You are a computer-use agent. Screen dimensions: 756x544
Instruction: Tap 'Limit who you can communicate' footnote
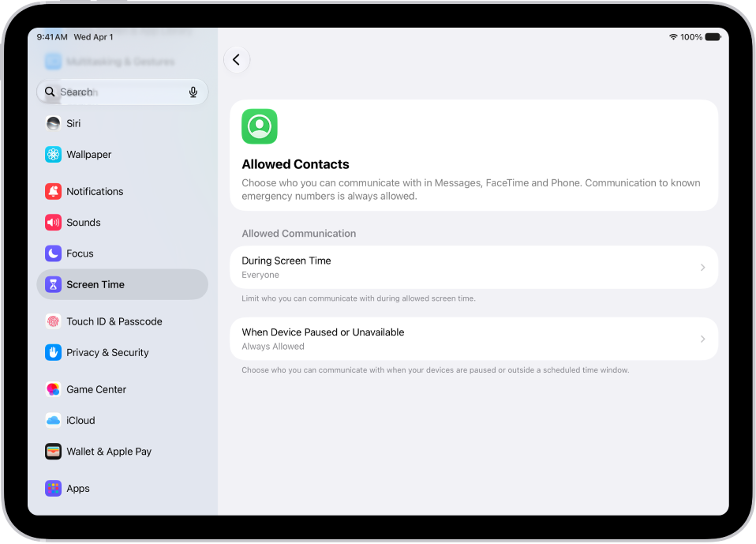(x=358, y=298)
